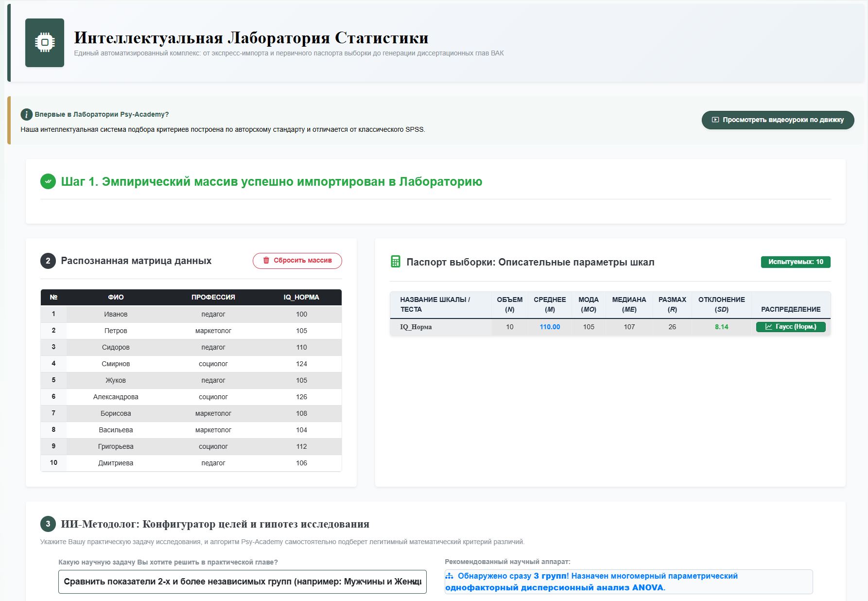868x601 pixels.
Task: Select the Григорьева name cell
Action: point(116,446)
